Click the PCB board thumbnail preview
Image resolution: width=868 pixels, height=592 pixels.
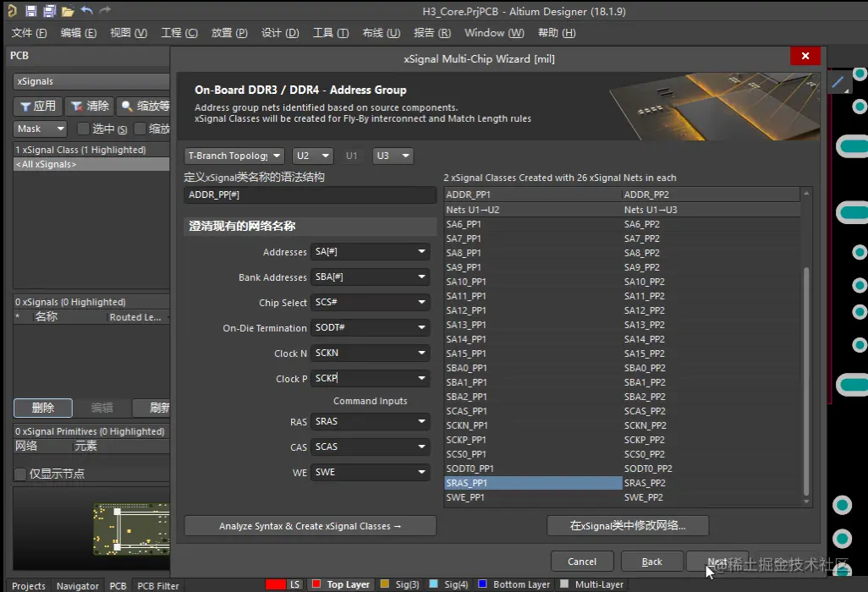click(132, 529)
